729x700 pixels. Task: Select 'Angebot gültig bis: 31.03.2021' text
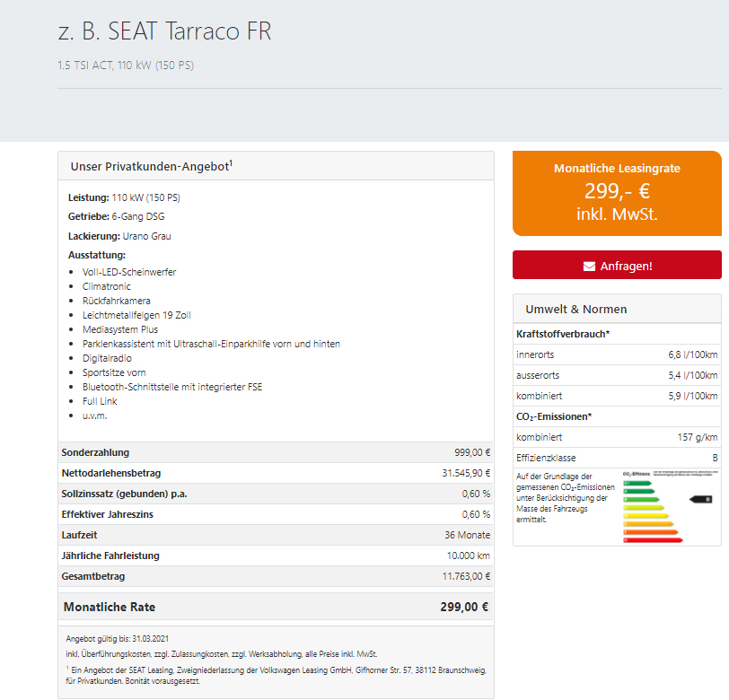pos(117,639)
